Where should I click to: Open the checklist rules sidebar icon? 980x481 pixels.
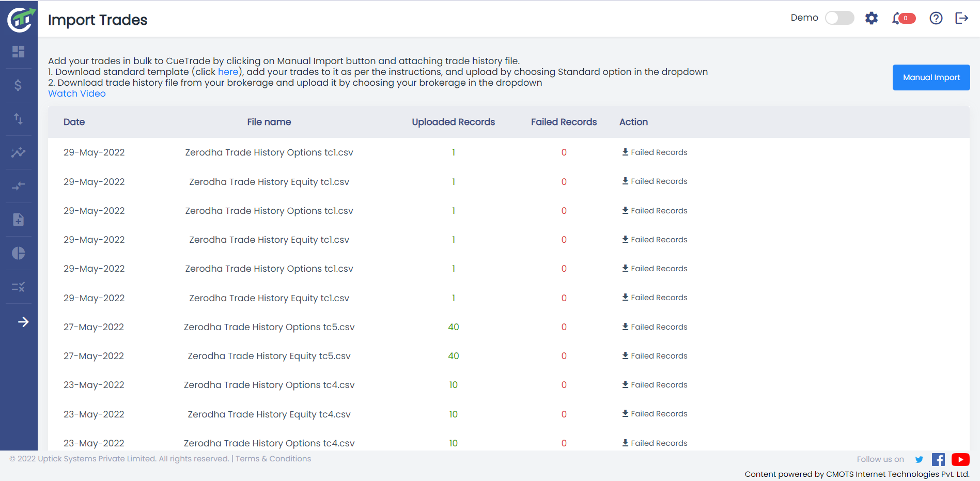coord(19,287)
